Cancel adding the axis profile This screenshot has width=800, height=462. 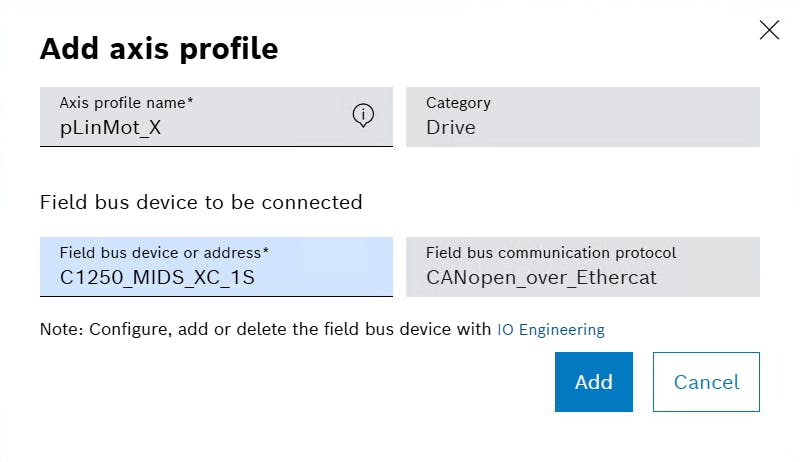(x=706, y=382)
